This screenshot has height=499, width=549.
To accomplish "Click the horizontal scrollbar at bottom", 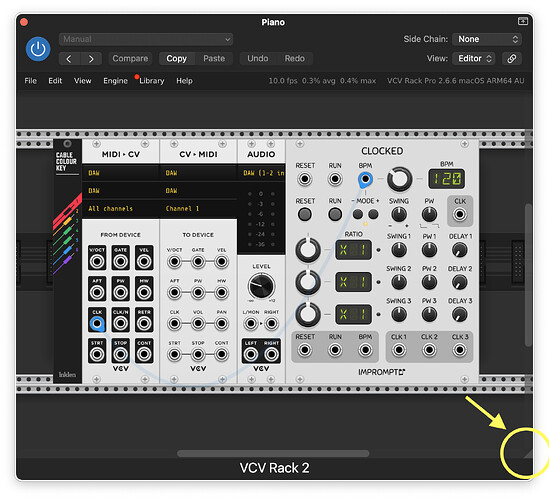I will click(273, 453).
